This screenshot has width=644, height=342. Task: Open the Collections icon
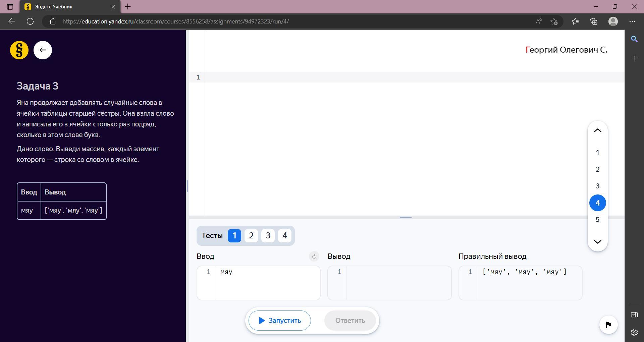coord(594,21)
